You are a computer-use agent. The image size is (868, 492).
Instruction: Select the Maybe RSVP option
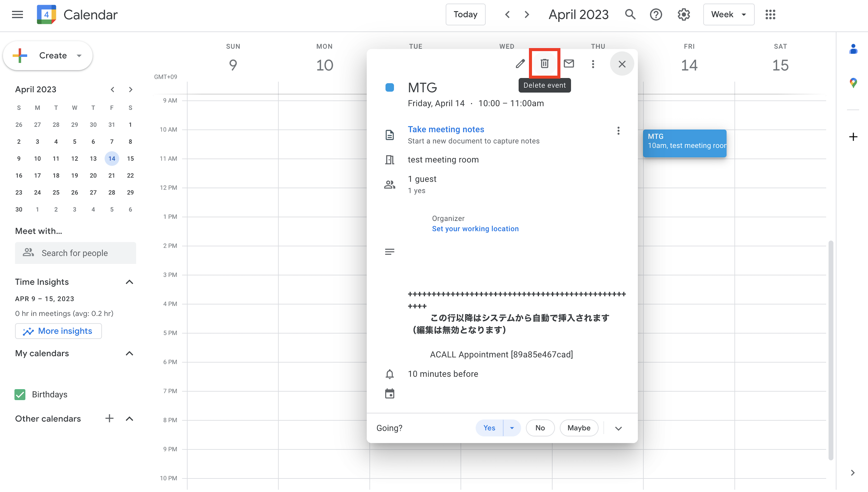point(579,428)
